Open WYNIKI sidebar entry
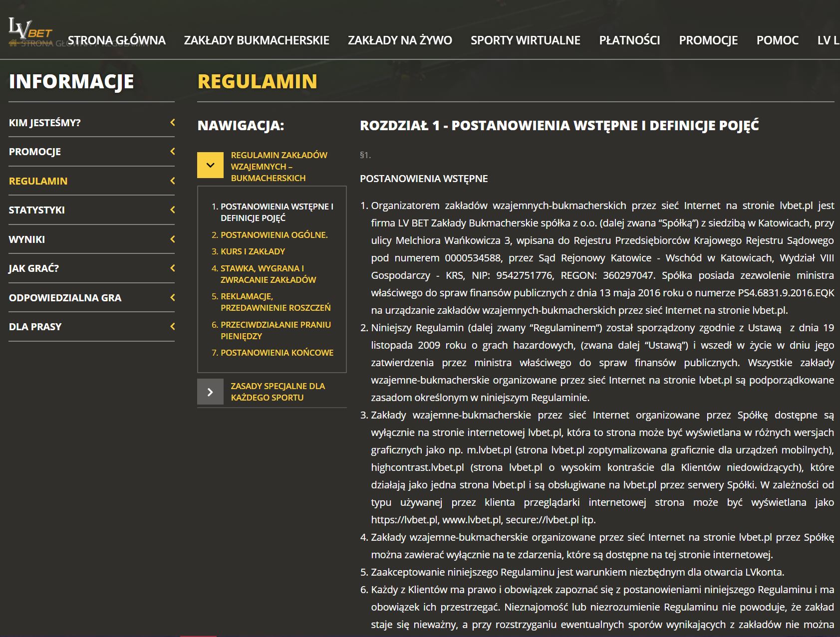The width and height of the screenshot is (840, 637). [x=27, y=239]
